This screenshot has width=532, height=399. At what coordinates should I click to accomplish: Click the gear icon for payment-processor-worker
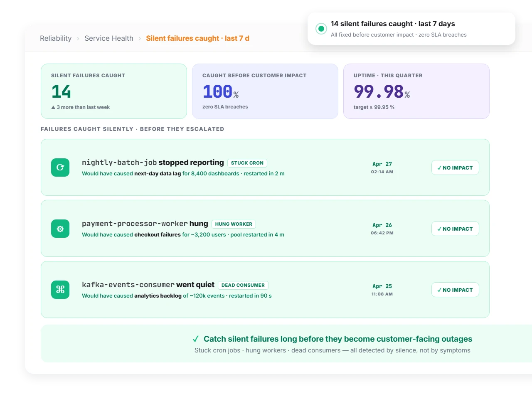[60, 229]
